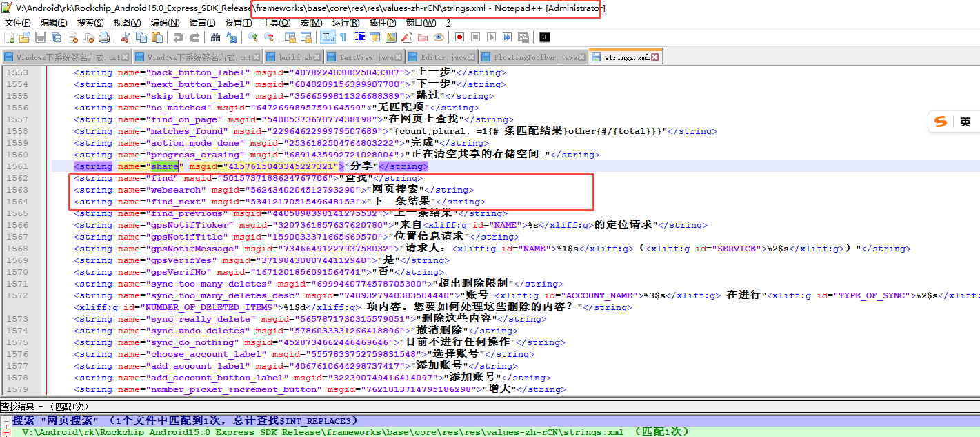The height and width of the screenshot is (437, 980).
Task: Close the current document via toolbar Close icon
Action: 72,37
